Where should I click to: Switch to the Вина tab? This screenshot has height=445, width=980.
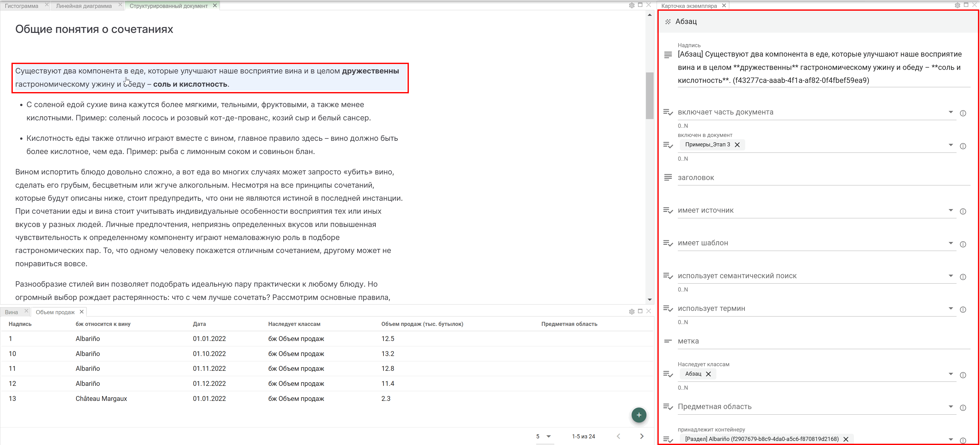click(11, 312)
